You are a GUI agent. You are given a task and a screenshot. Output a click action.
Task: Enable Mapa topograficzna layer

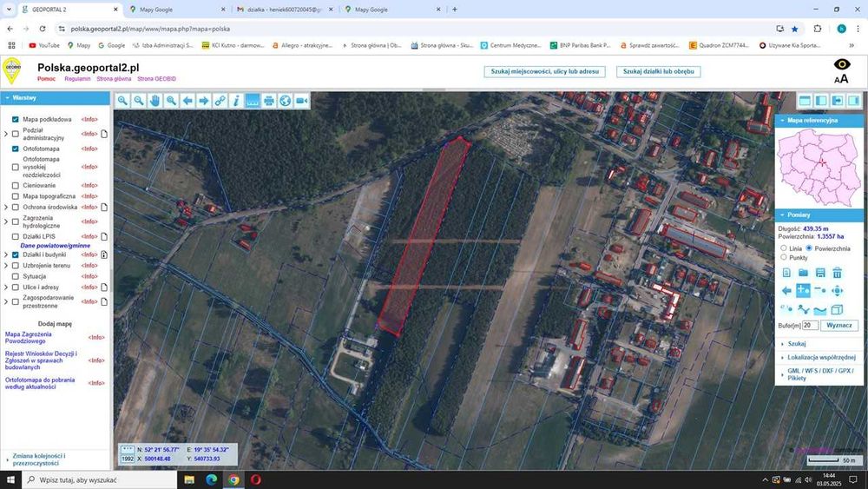(15, 196)
